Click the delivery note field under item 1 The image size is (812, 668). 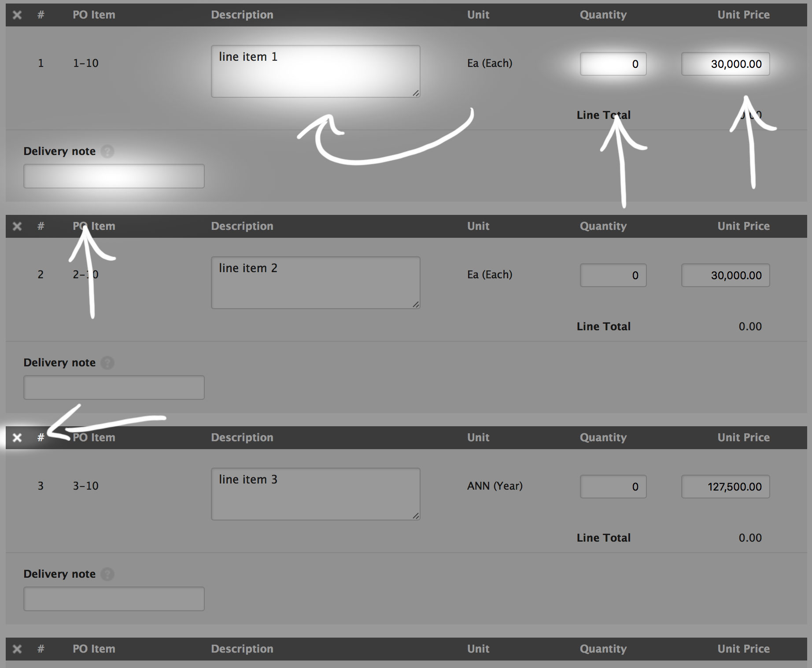[114, 176]
